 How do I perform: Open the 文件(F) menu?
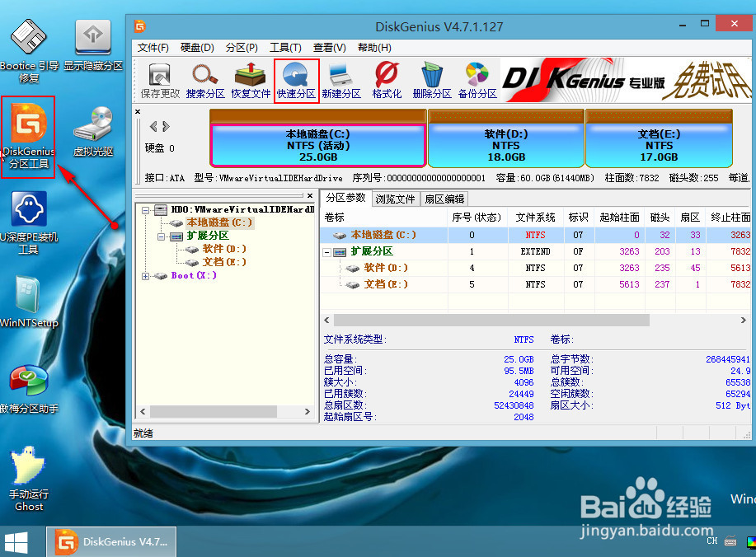153,48
